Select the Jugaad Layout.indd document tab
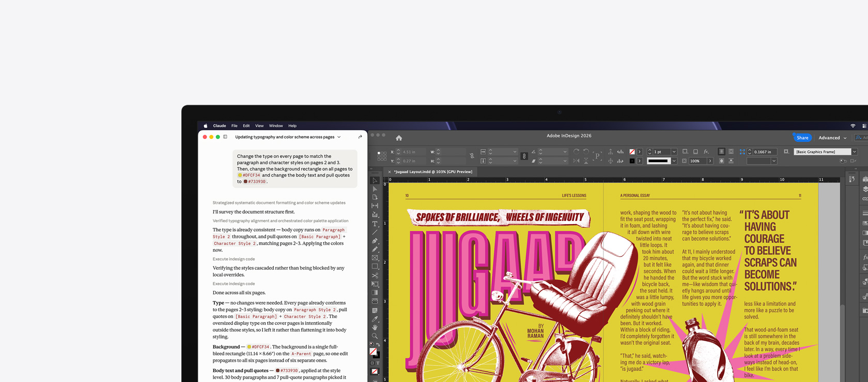The width and height of the screenshot is (868, 382). pyautogui.click(x=433, y=172)
